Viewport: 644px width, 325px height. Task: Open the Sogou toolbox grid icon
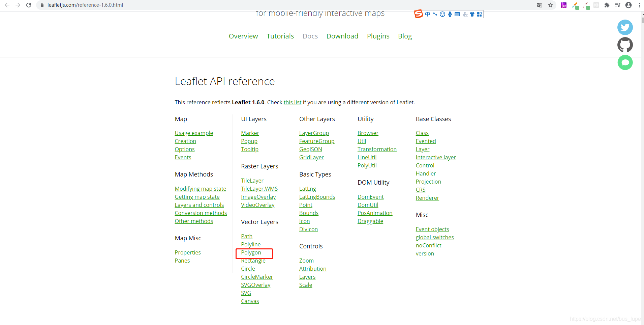pos(479,14)
